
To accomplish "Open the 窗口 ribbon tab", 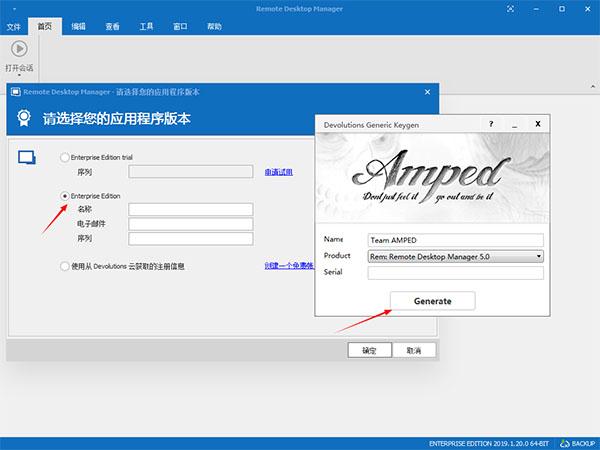I will [180, 26].
